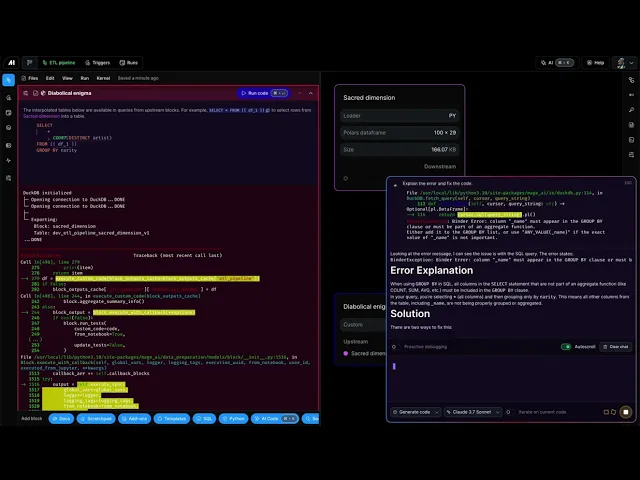640x480 pixels.
Task: Switch to the ETL pipeline tab
Action: point(59,62)
